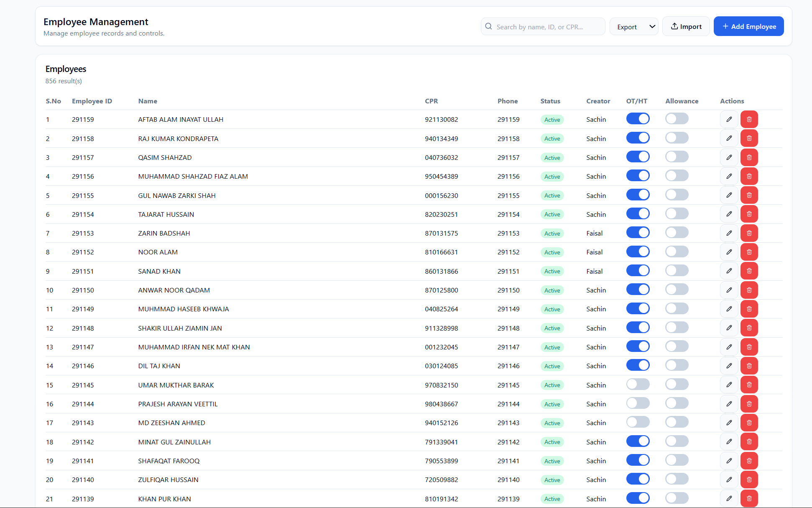Screen dimensions: 812x508
Task: Focus the search by name field
Action: coord(543,26)
